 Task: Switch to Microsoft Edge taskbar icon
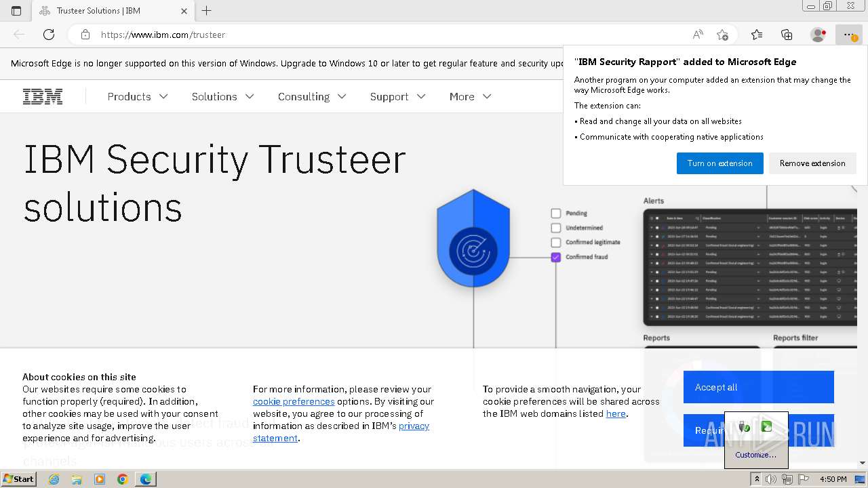[x=146, y=479]
